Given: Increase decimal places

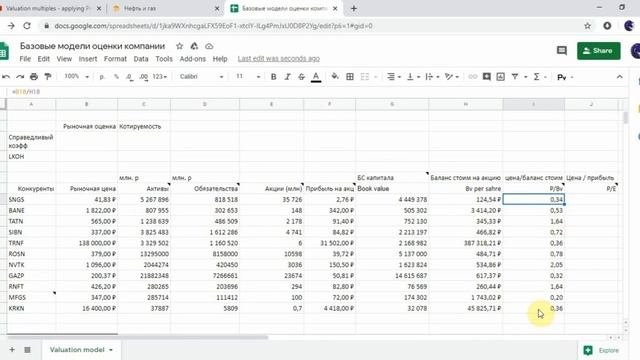Looking at the screenshot, I should tap(144, 77).
